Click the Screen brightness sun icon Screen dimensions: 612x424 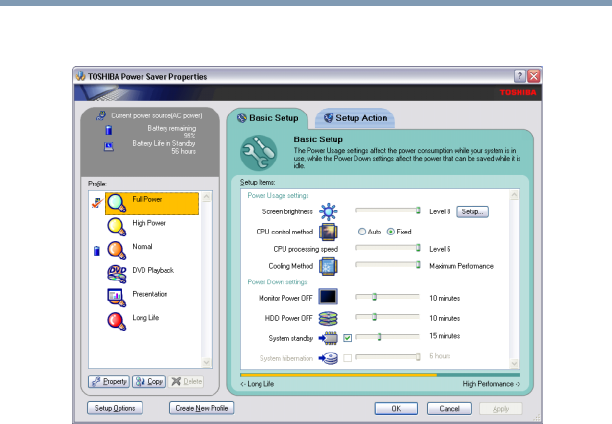coord(329,212)
